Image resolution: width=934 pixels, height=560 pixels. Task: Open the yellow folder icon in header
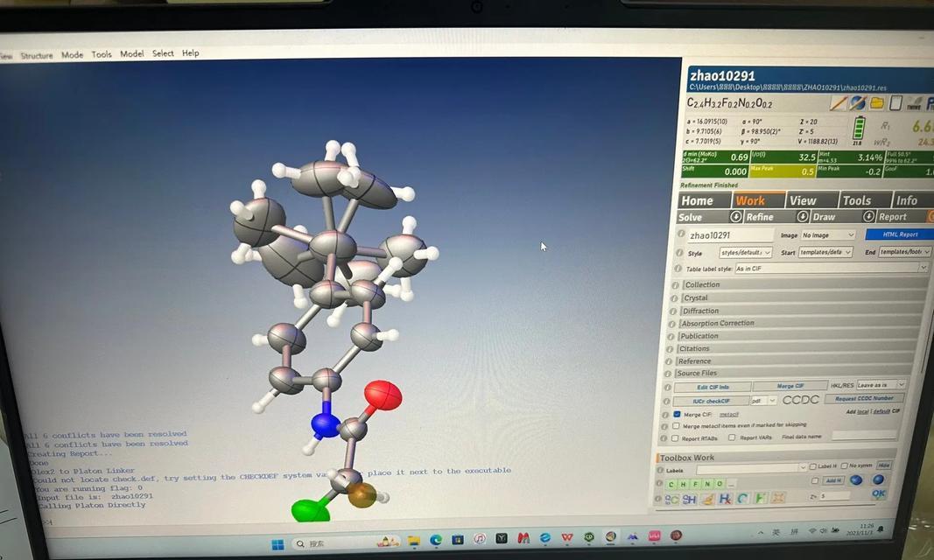pos(877,103)
